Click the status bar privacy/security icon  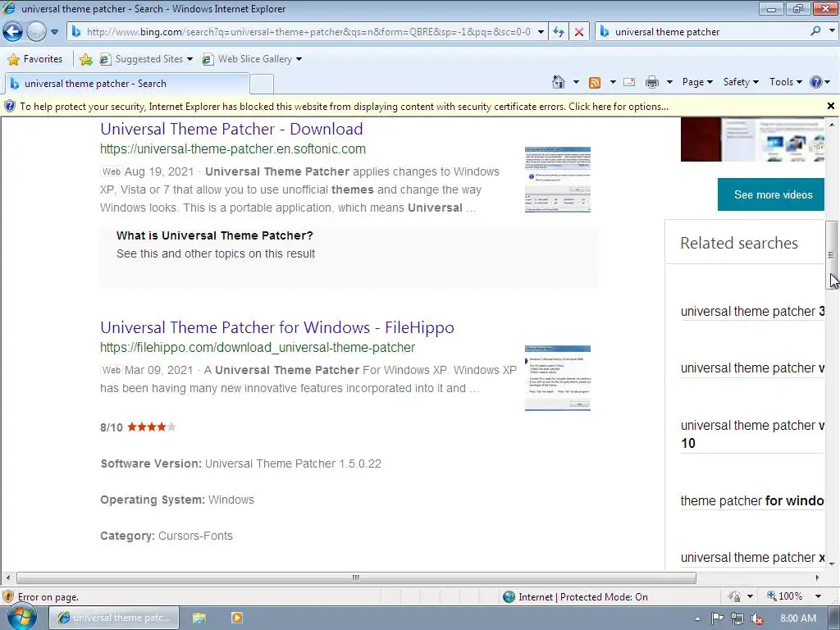(734, 597)
